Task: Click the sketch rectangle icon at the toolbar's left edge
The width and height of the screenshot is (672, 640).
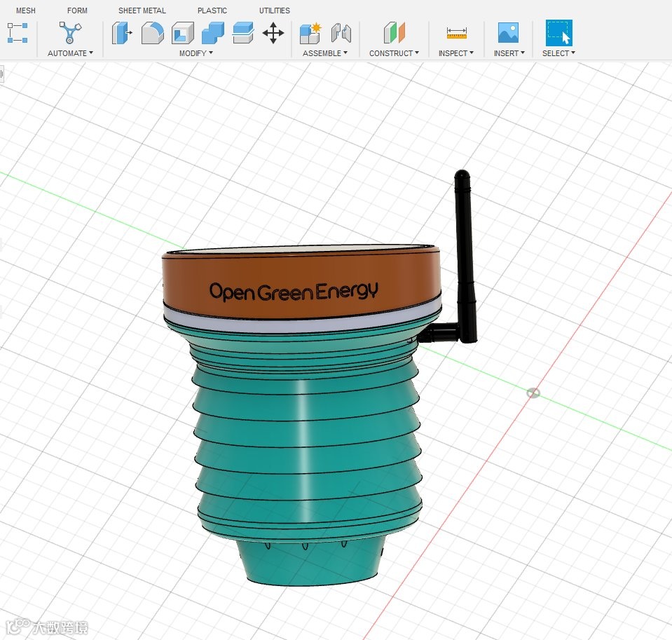Action: [x=18, y=33]
